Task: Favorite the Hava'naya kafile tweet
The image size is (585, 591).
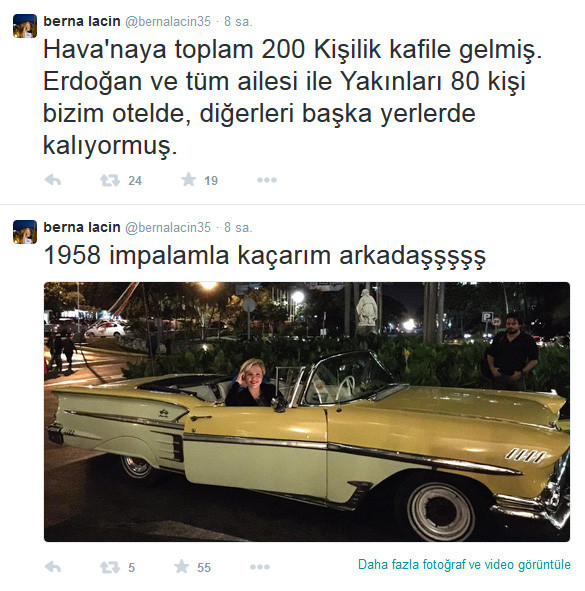Action: [x=188, y=180]
